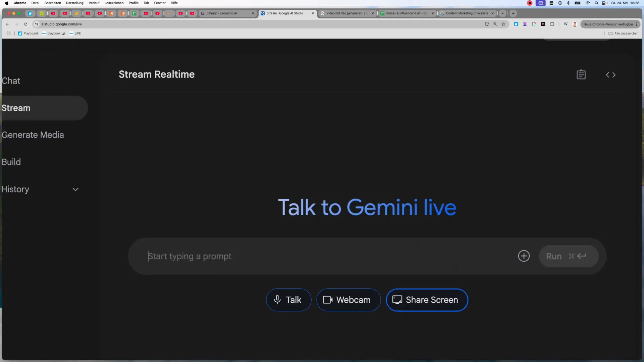
Task: Click the battery status icon
Action: (578, 3)
